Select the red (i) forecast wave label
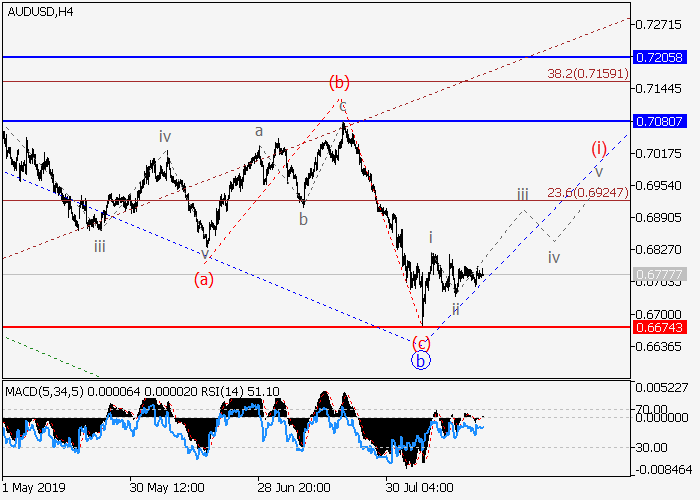Image resolution: width=700 pixels, height=500 pixels. coord(598,148)
